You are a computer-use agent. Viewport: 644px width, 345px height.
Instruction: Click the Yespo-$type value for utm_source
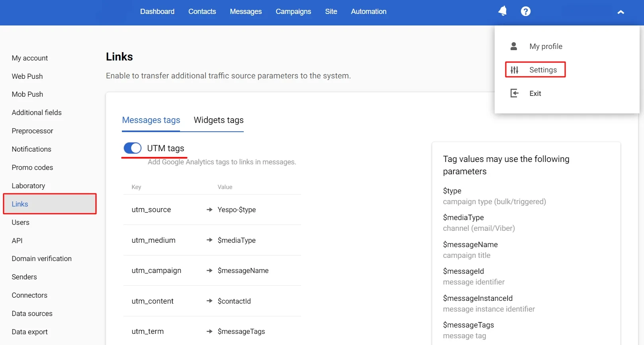coord(237,210)
